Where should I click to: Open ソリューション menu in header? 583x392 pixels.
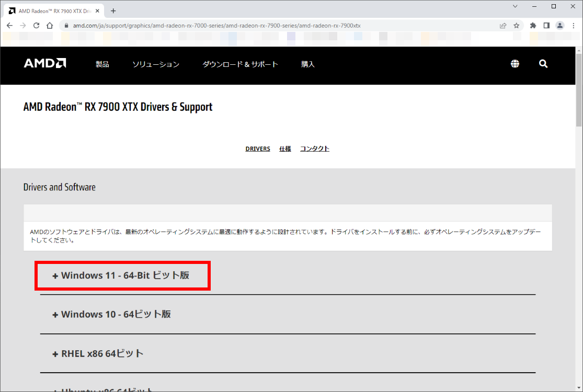[156, 64]
